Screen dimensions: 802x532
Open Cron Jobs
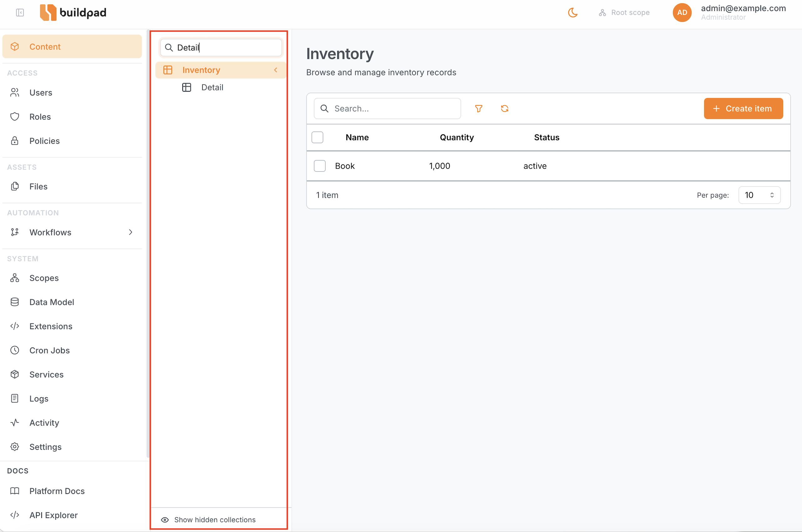(72, 350)
